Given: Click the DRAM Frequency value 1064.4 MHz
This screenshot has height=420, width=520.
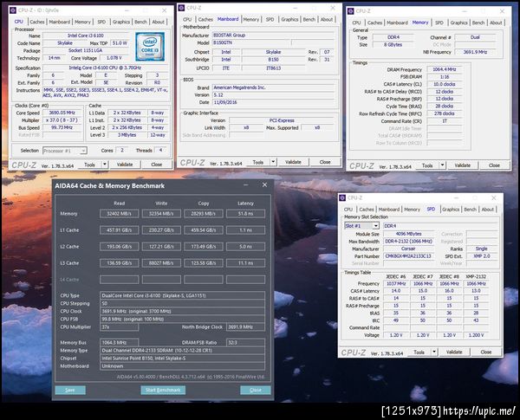Looking at the screenshot, I should pyautogui.click(x=445, y=69).
